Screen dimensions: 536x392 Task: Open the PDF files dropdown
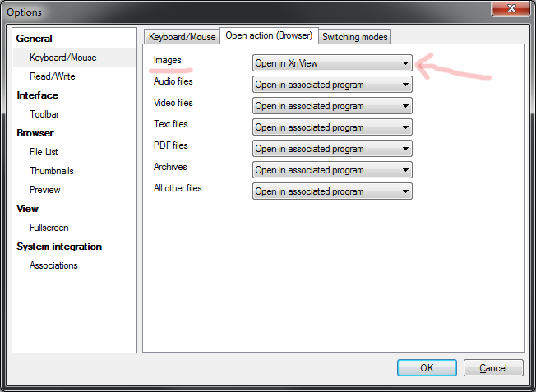pyautogui.click(x=331, y=149)
